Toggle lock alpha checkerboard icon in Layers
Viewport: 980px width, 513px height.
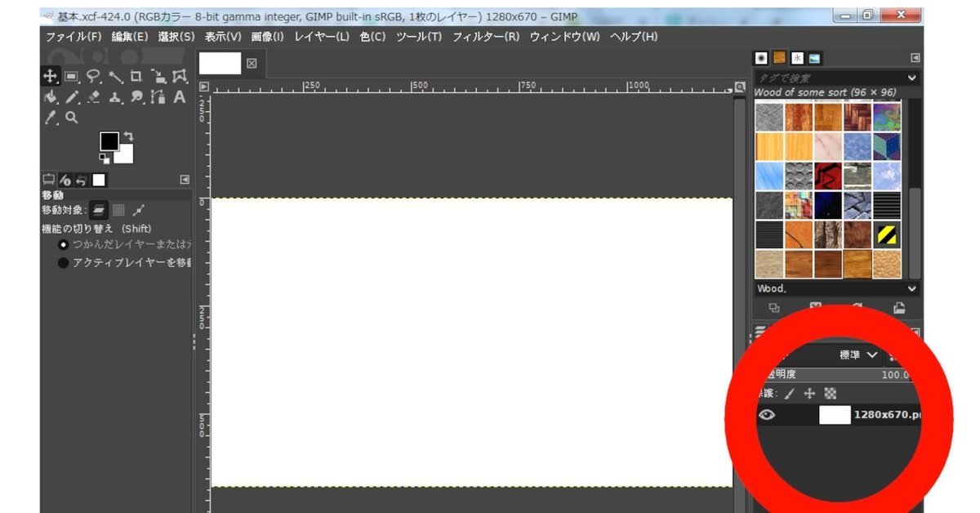click(x=831, y=393)
